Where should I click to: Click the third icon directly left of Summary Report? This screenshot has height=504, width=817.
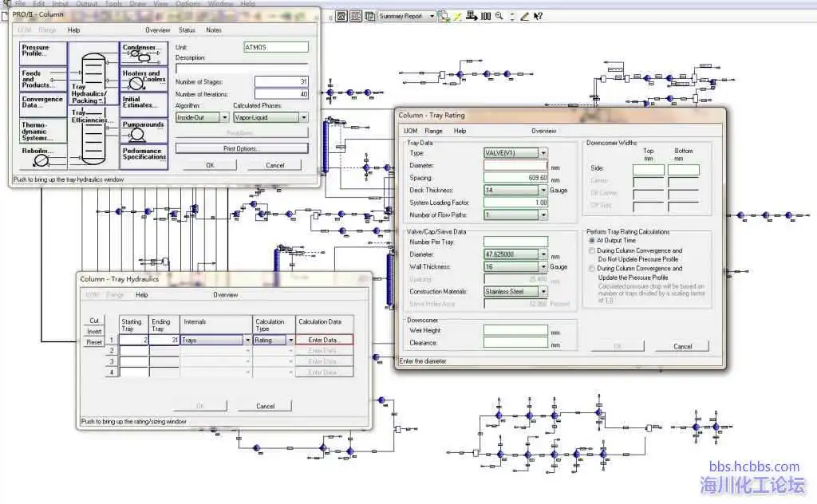tap(370, 16)
